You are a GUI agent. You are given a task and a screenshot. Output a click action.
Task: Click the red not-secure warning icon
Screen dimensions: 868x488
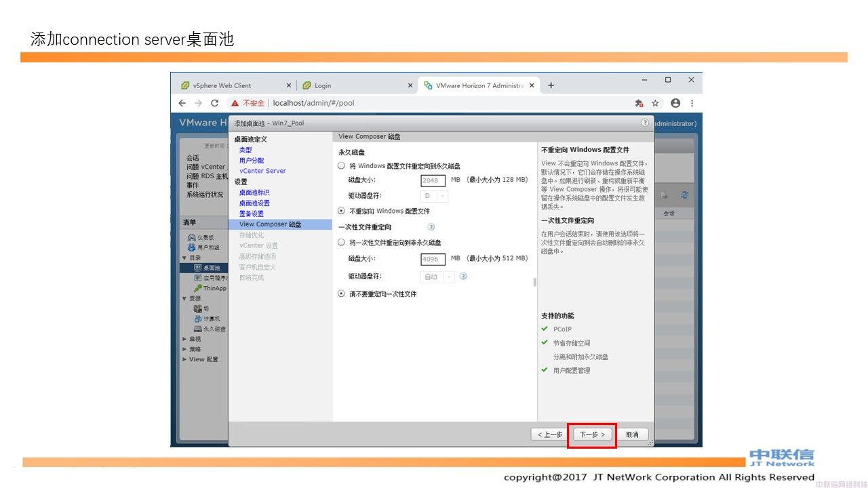coord(235,103)
